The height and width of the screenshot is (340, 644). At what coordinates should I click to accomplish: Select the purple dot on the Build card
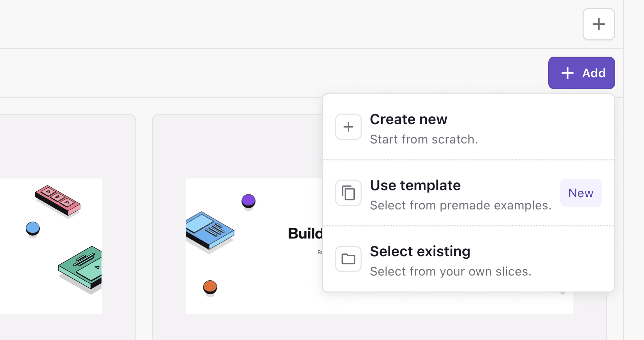248,201
